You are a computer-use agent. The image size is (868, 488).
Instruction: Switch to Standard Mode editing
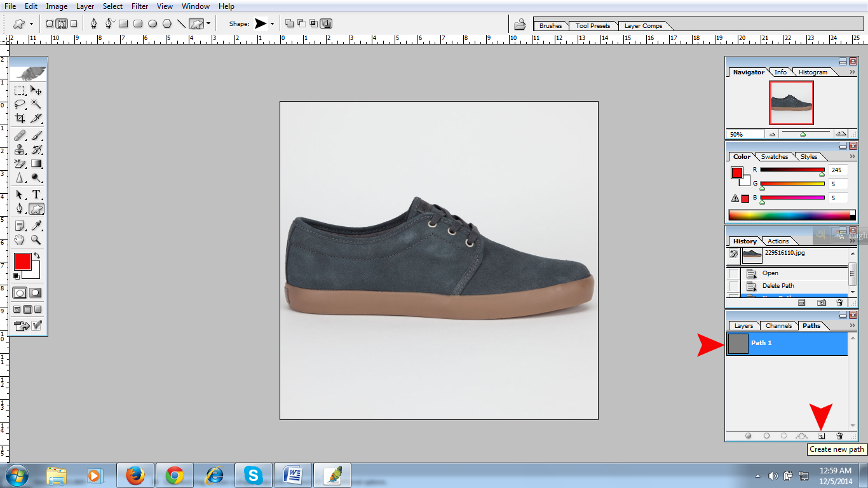click(x=20, y=293)
